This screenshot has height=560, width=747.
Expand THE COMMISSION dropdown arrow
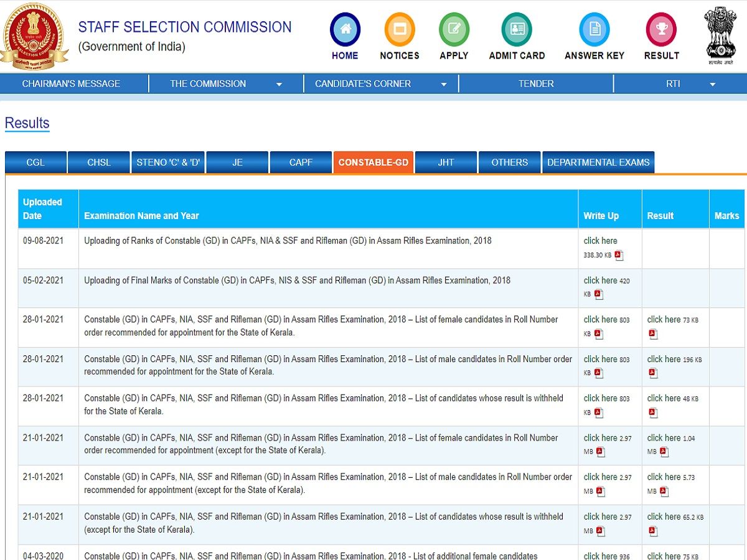coord(279,85)
